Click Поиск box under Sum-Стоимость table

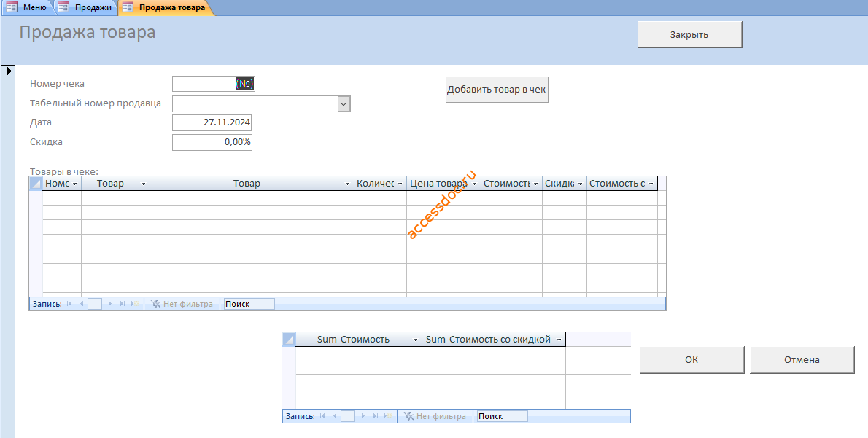click(501, 416)
